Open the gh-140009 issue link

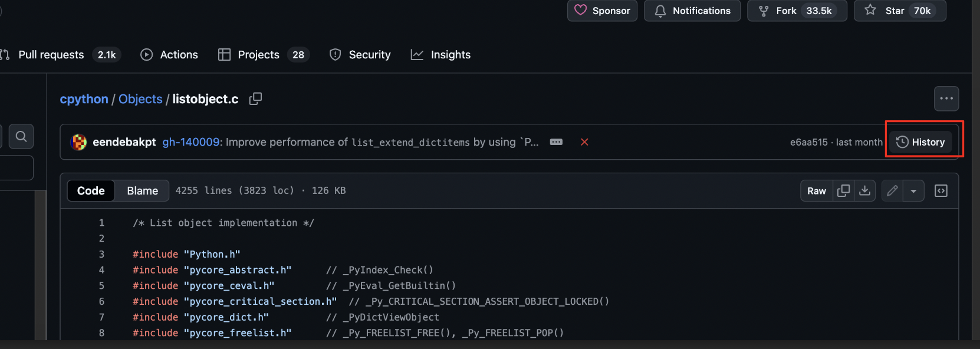click(x=191, y=142)
